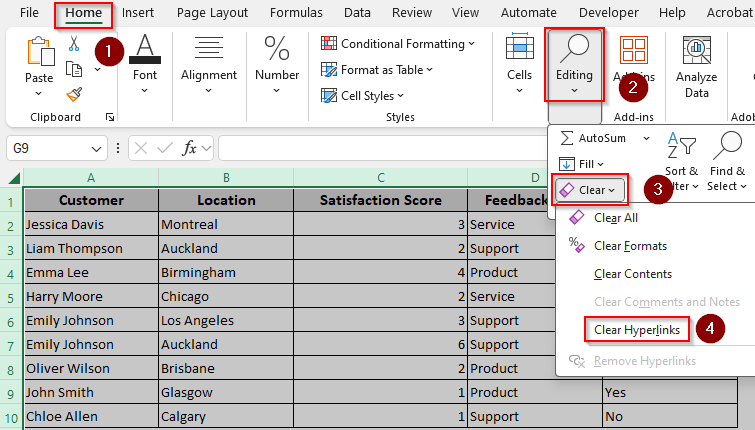Select column A header
The width and height of the screenshot is (755, 430).
[x=91, y=178]
